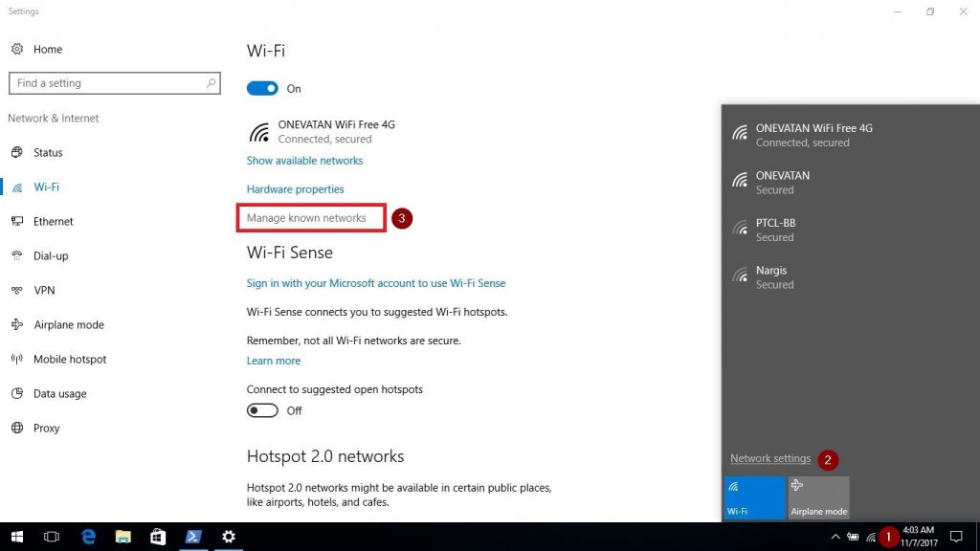The image size is (980, 551).
Task: Select the Dial-up network icon
Action: (x=19, y=255)
